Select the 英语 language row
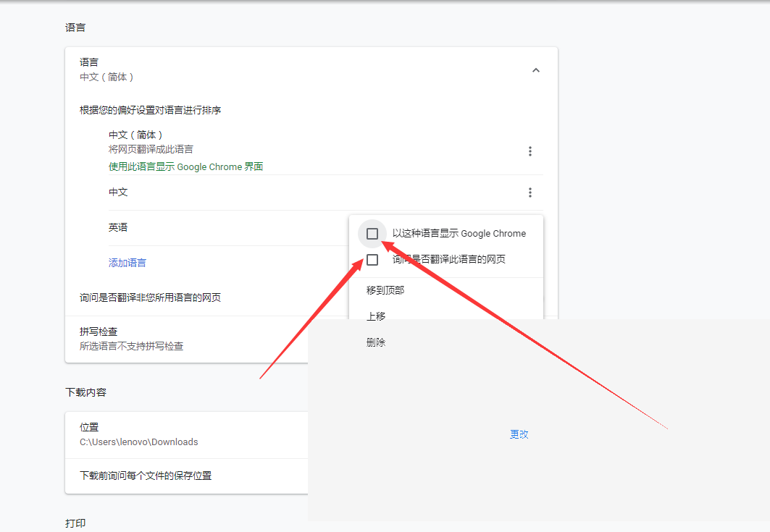The height and width of the screenshot is (532, 770). (228, 228)
